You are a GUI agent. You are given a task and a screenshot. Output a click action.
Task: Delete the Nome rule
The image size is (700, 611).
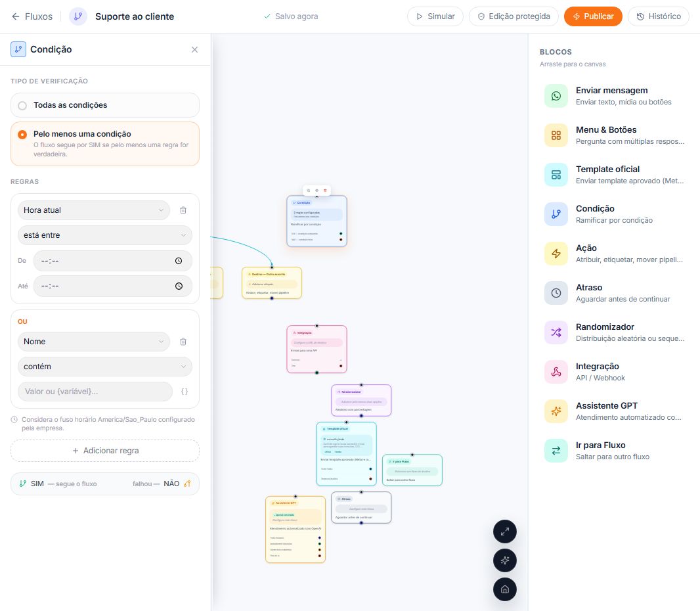click(183, 342)
